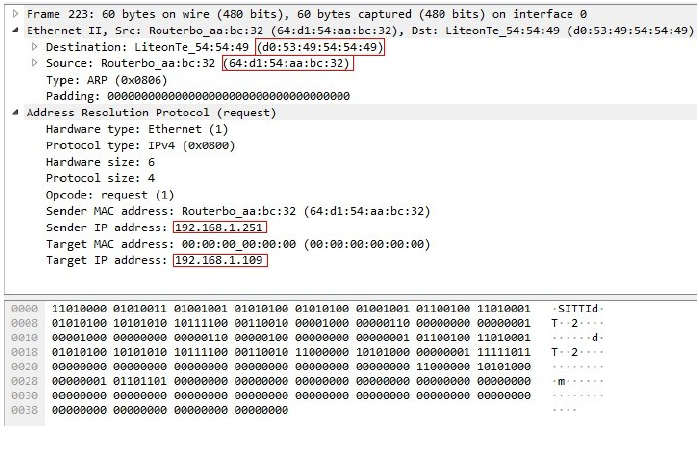
Task: Select the Sender MAC address row
Action: 238,211
